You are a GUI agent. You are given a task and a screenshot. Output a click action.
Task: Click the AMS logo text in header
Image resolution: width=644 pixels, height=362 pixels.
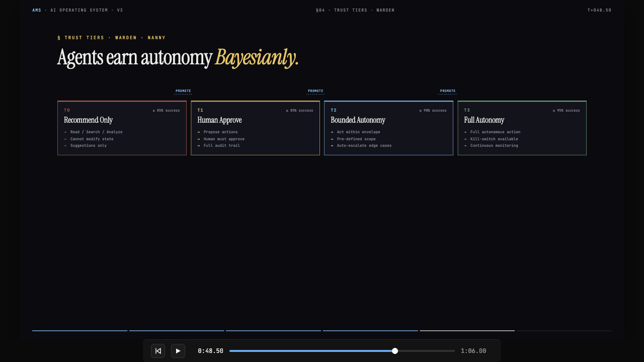pos(37,10)
